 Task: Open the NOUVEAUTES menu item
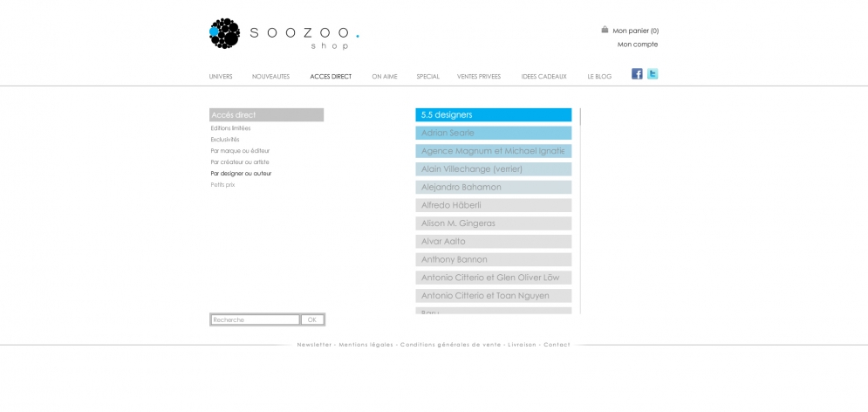point(270,77)
